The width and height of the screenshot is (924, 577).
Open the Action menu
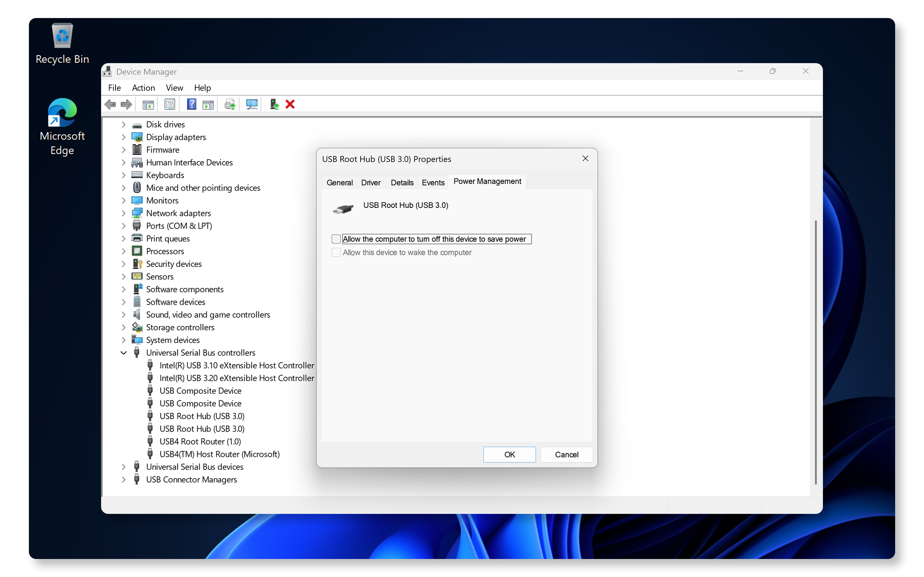(x=143, y=88)
